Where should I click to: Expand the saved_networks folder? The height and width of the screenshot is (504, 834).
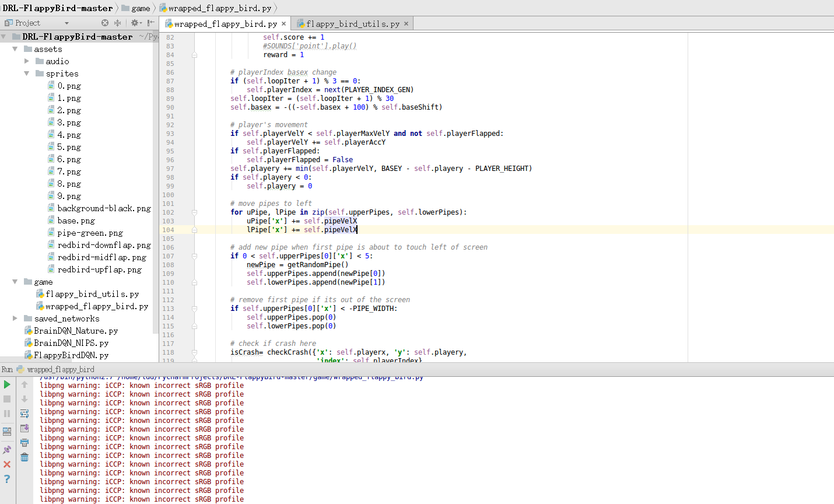pos(15,318)
